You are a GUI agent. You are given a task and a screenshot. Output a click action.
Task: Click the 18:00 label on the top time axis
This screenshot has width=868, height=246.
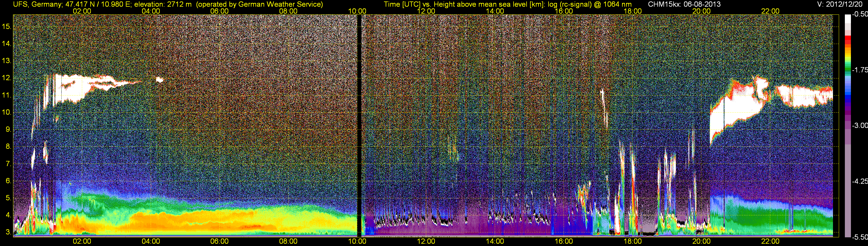tap(632, 11)
